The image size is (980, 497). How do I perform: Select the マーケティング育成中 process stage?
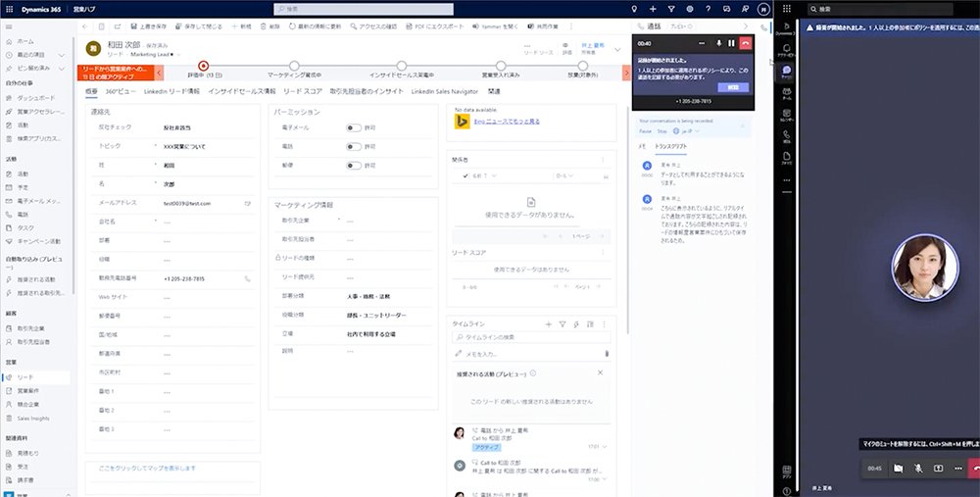point(294,66)
